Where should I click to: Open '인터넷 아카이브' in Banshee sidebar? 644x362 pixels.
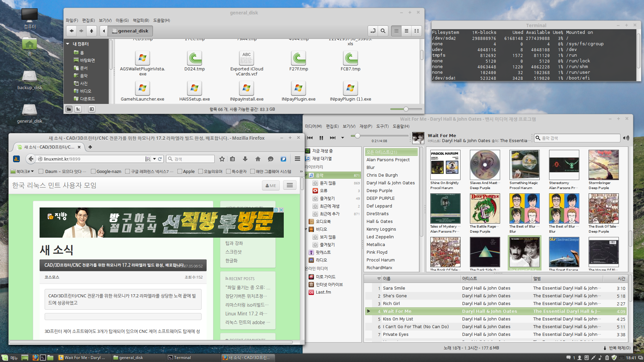[x=329, y=285]
